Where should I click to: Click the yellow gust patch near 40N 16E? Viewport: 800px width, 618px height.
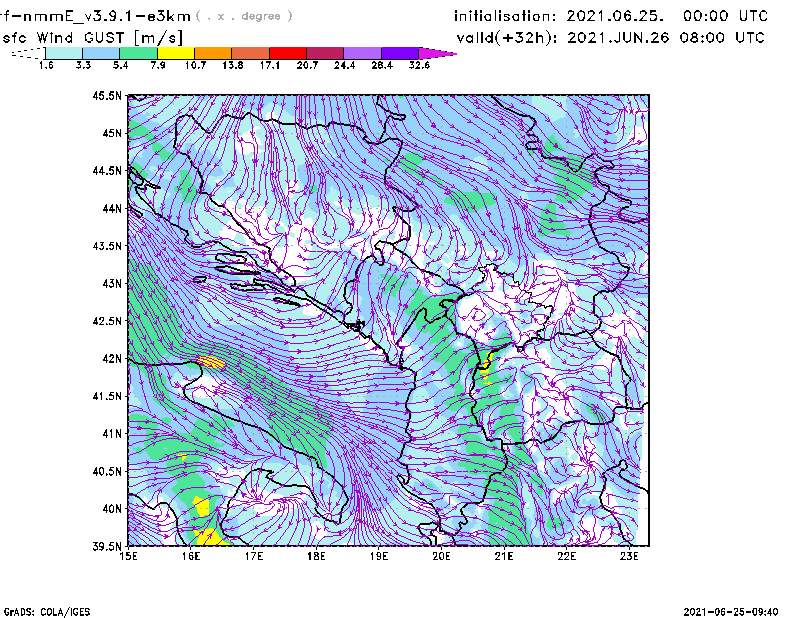pos(203,507)
